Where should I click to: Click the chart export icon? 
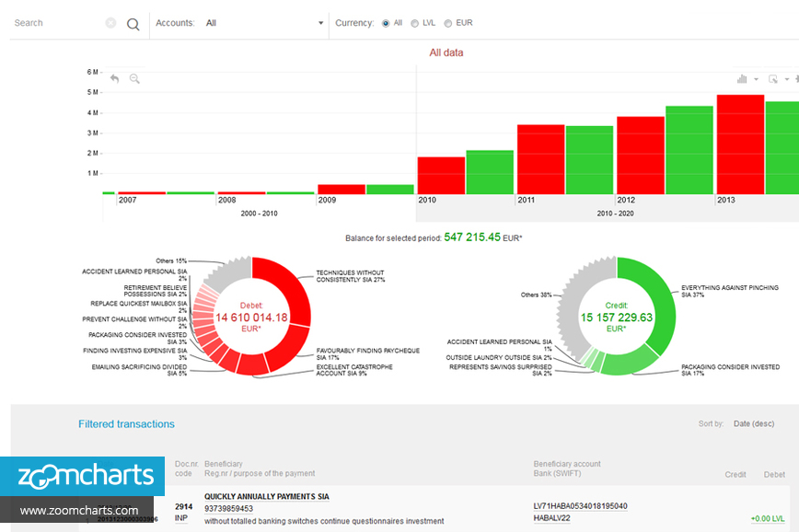pos(773,79)
